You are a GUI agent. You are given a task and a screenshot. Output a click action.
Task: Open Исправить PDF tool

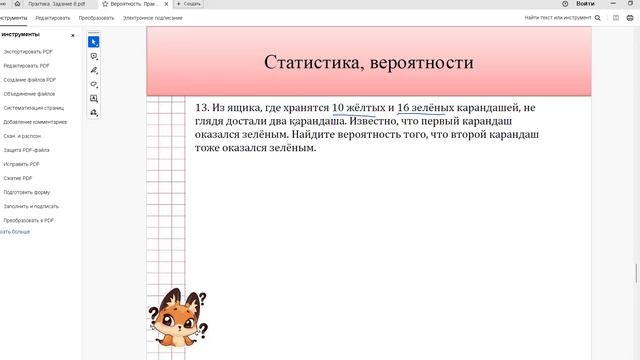22,164
